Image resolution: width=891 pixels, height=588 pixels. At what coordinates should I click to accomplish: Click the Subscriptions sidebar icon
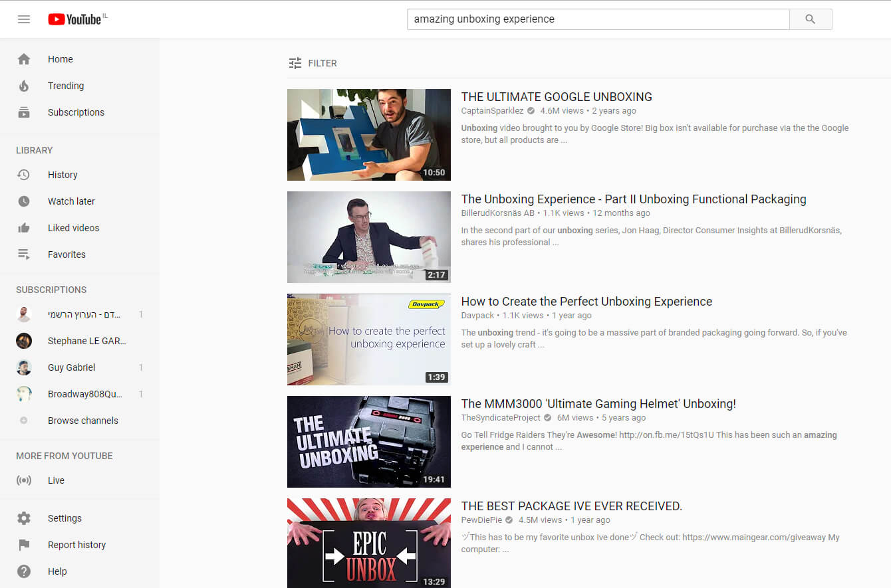tap(24, 112)
